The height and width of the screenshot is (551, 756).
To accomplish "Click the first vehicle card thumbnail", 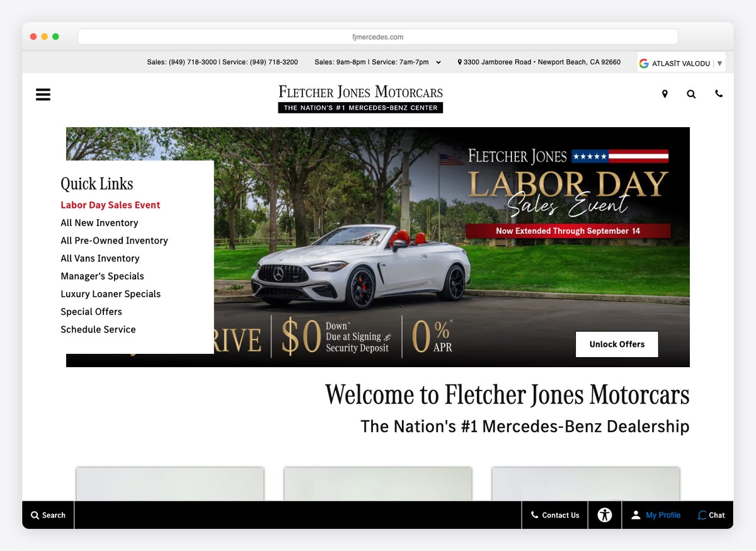I will [x=170, y=484].
